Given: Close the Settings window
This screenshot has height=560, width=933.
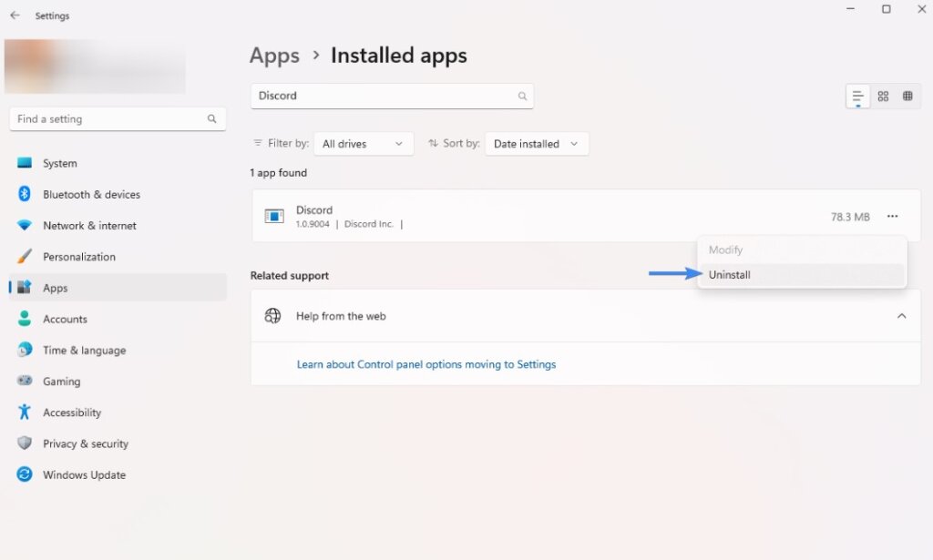Looking at the screenshot, I should (x=921, y=9).
